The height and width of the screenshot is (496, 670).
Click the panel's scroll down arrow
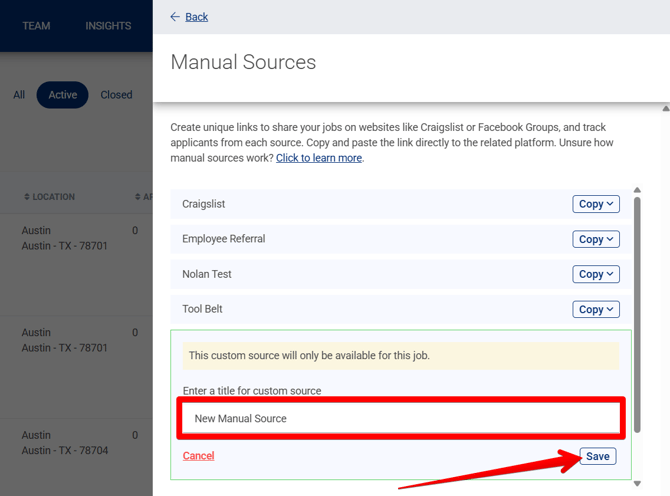point(637,484)
